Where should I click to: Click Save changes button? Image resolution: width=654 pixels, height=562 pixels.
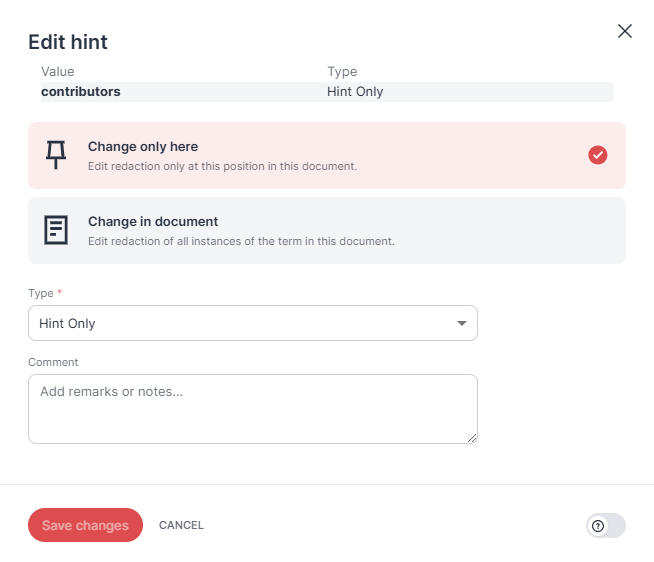pyautogui.click(x=86, y=525)
